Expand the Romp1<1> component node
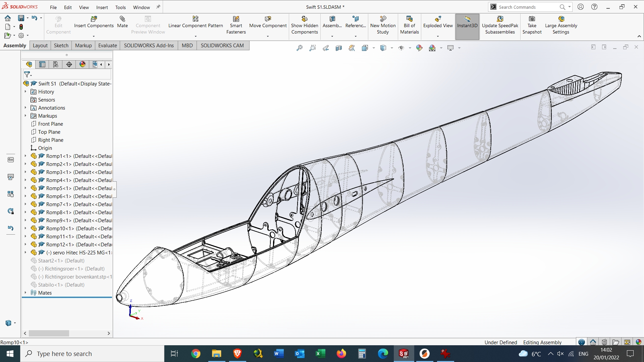The image size is (644, 362). tap(26, 156)
